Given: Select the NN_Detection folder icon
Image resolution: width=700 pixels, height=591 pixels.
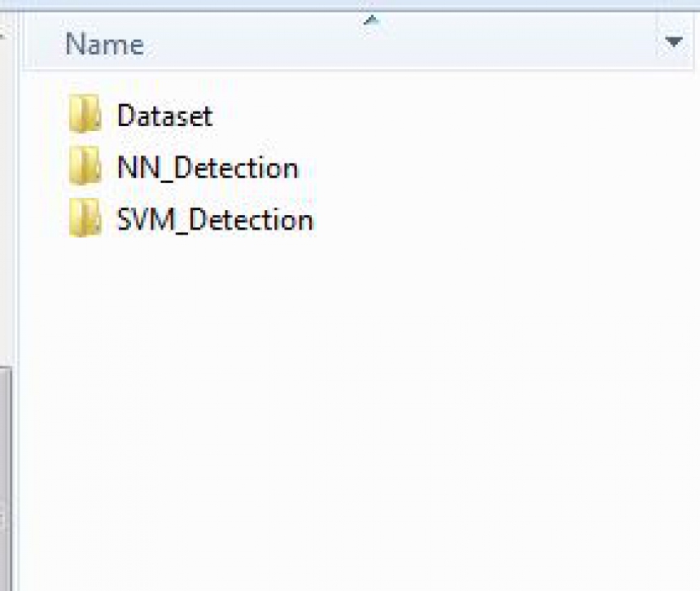Looking at the screenshot, I should pyautogui.click(x=85, y=166).
